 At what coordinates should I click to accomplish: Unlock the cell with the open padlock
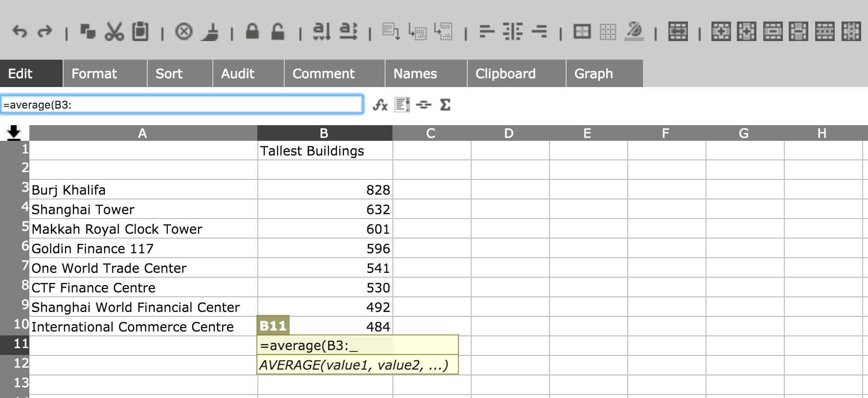(x=277, y=32)
